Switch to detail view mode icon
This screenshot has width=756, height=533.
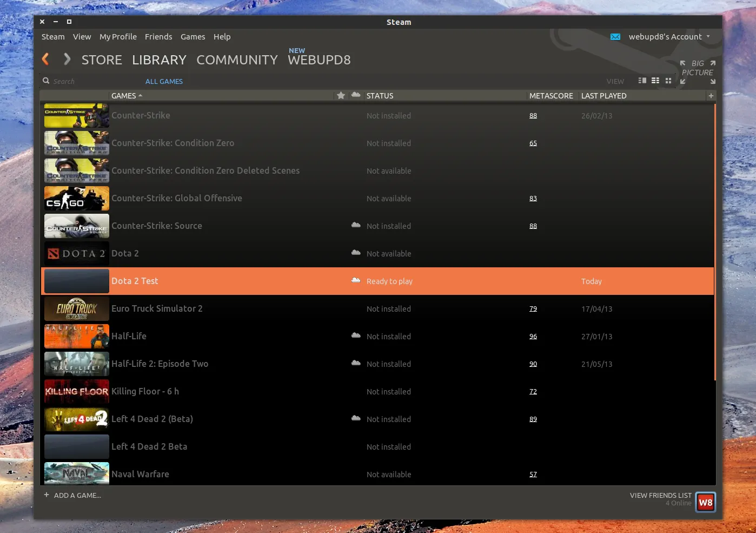coord(642,81)
